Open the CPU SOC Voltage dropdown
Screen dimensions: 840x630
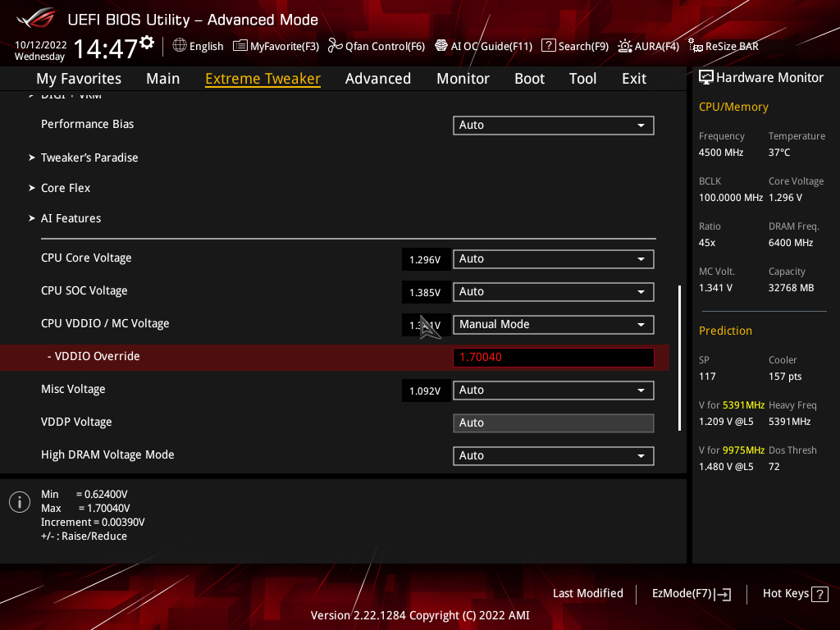[x=554, y=292]
